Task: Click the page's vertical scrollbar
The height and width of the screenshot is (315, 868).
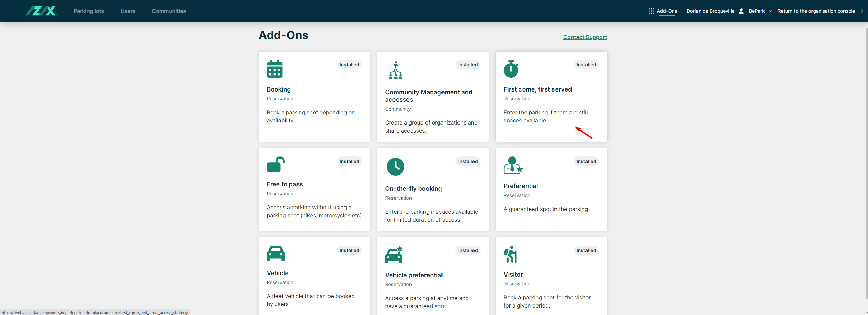Action: [866, 163]
